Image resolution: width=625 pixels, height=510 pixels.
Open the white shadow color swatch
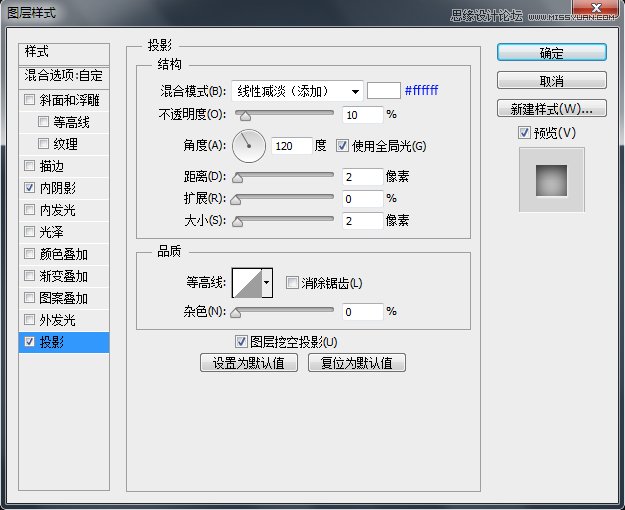pos(384,91)
